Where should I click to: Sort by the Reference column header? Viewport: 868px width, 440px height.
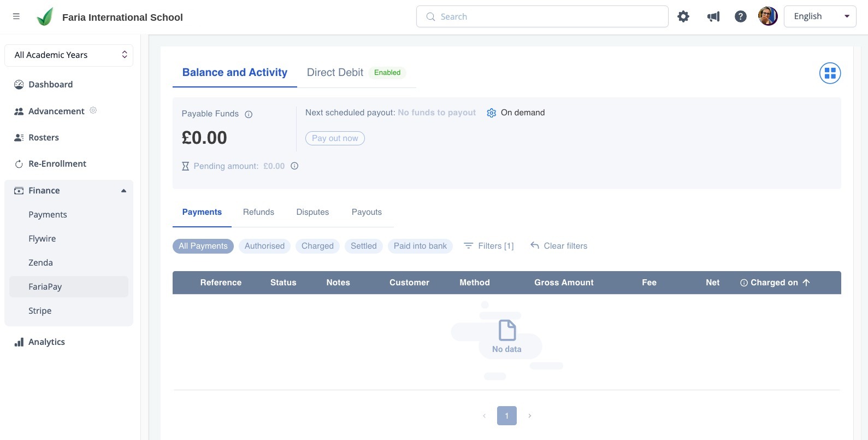click(221, 283)
